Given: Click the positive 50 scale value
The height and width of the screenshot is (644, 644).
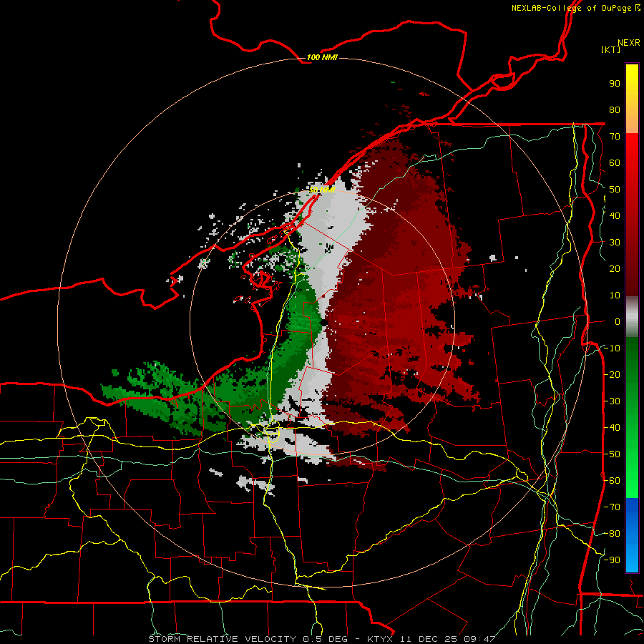Looking at the screenshot, I should click(x=615, y=190).
